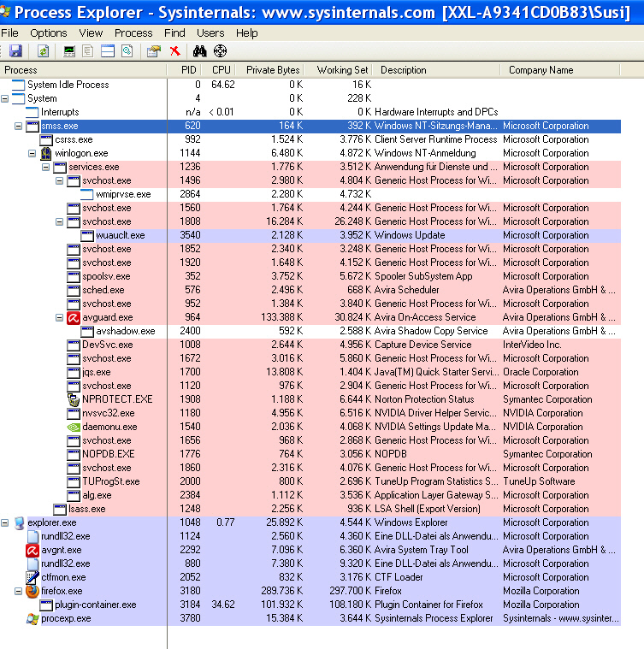The image size is (644, 649).
Task: Select the avshadow.exe process
Action: (310, 331)
